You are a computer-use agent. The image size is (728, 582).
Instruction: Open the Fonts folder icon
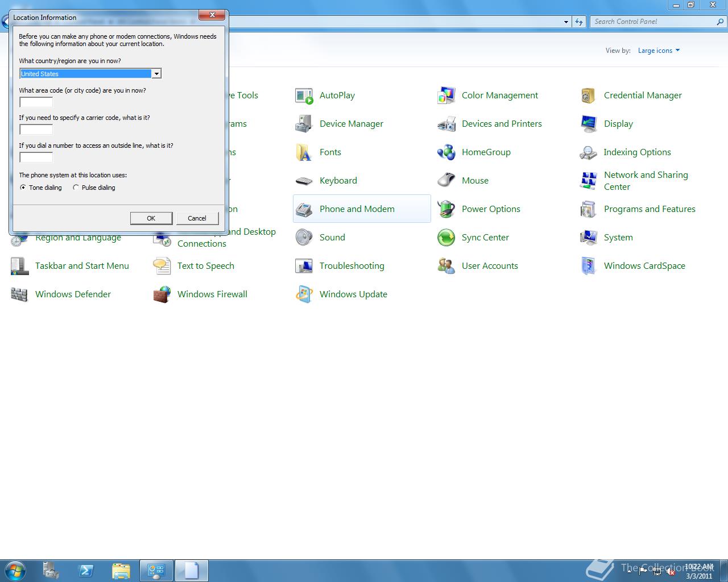(x=304, y=152)
